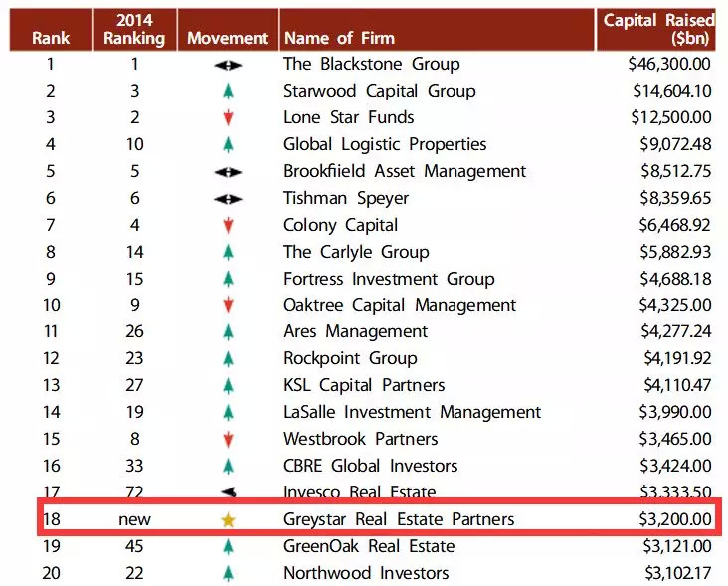Click the green up arrow for Northwood Investors
This screenshot has height=586, width=728.
tap(228, 573)
